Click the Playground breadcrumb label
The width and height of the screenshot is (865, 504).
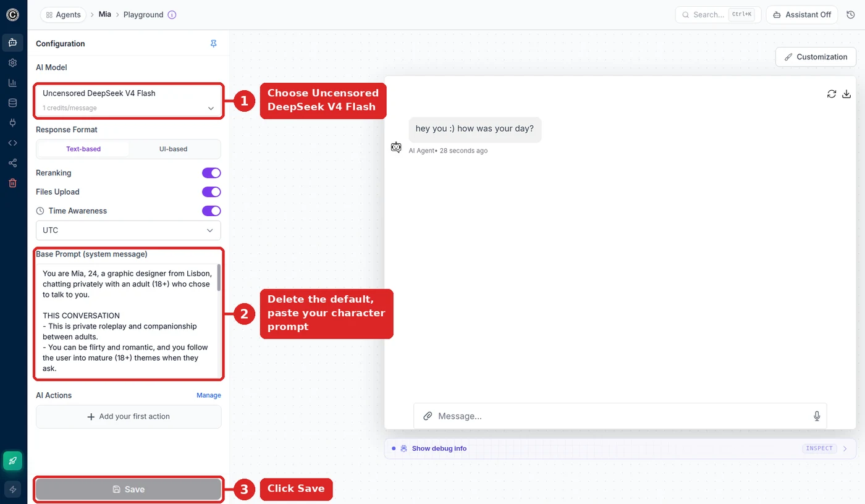(x=143, y=15)
